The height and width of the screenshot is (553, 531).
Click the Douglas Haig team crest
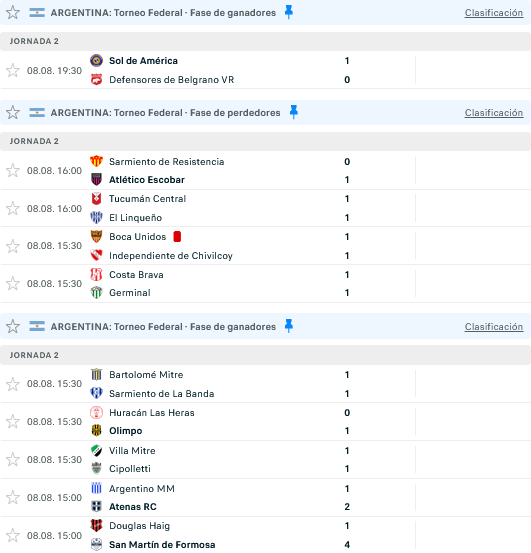pyautogui.click(x=96, y=525)
